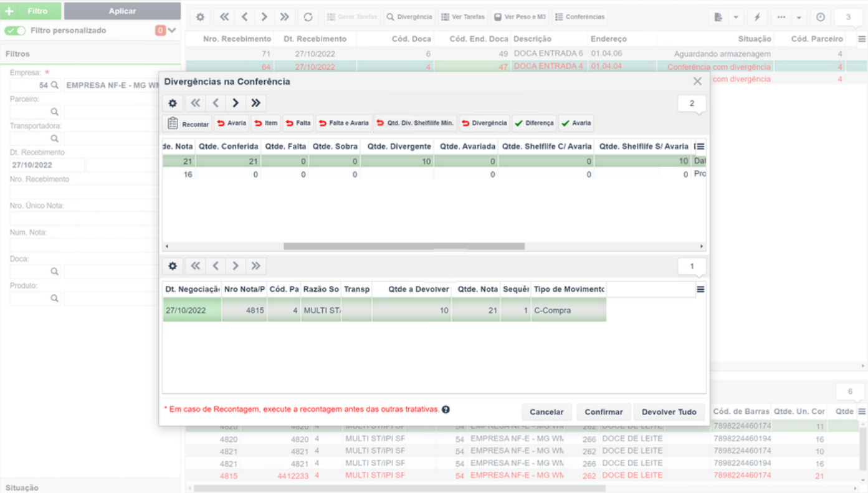Click help question mark beside Recontagem note
The width and height of the screenshot is (868, 493).
446,409
